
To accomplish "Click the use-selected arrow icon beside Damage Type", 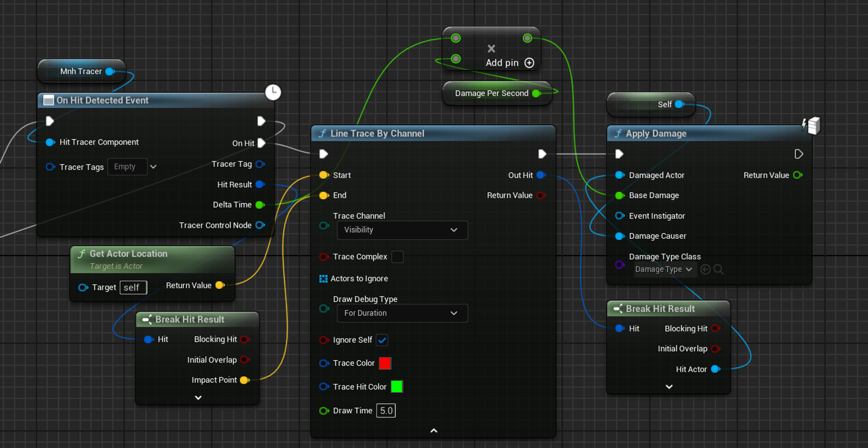I will (705, 270).
